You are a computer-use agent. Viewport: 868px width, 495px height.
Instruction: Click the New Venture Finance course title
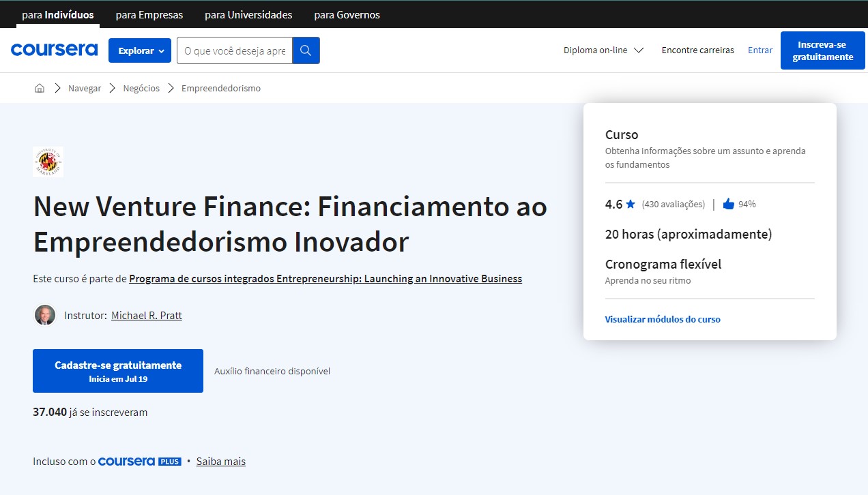[x=290, y=224]
